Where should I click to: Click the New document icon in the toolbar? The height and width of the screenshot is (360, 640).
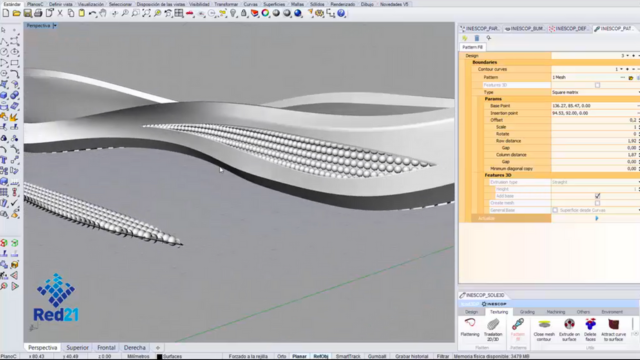(x=6, y=13)
